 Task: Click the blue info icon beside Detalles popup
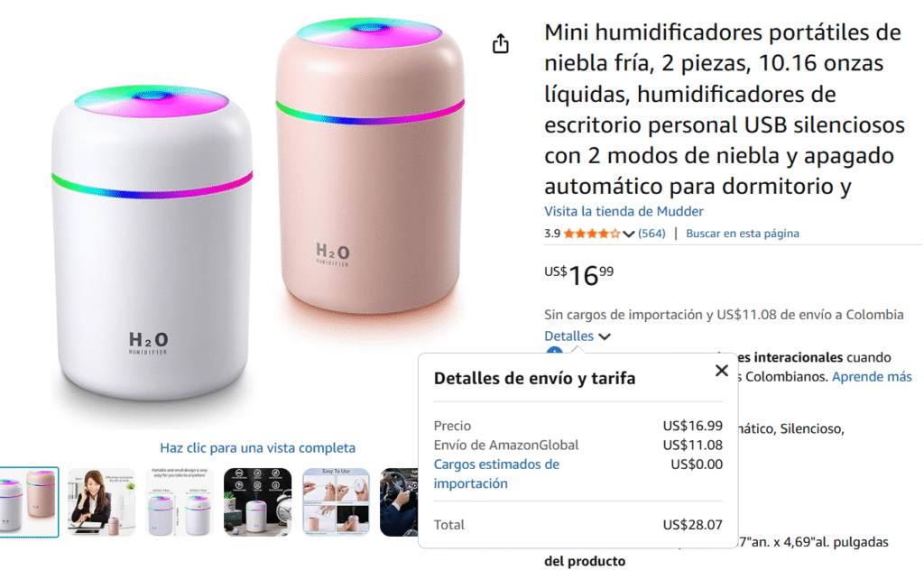coord(554,352)
